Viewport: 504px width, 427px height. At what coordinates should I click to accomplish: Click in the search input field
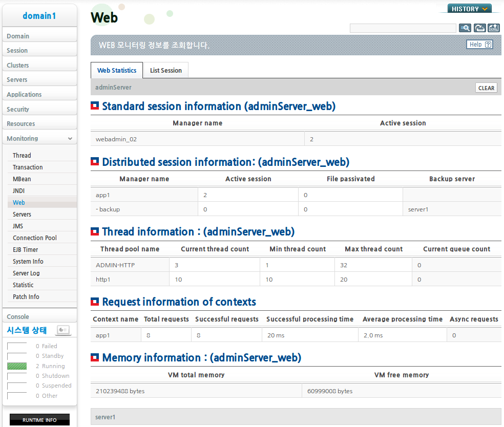click(x=403, y=28)
